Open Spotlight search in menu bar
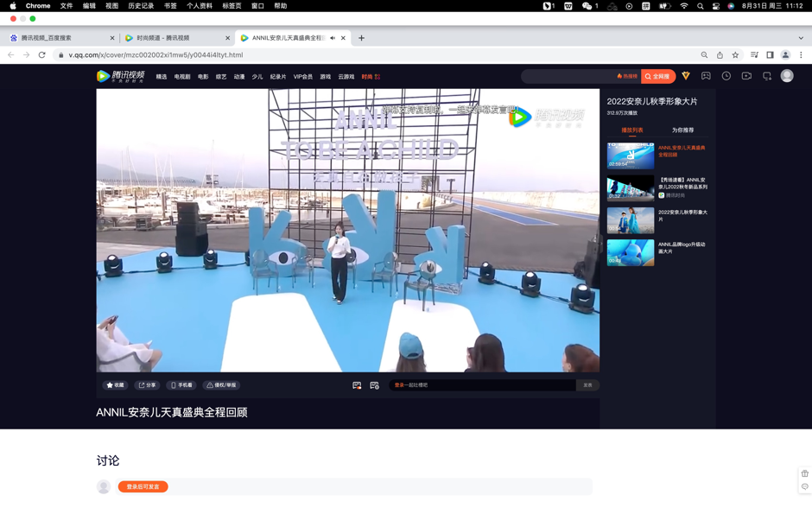This screenshot has height=508, width=812. click(x=701, y=6)
